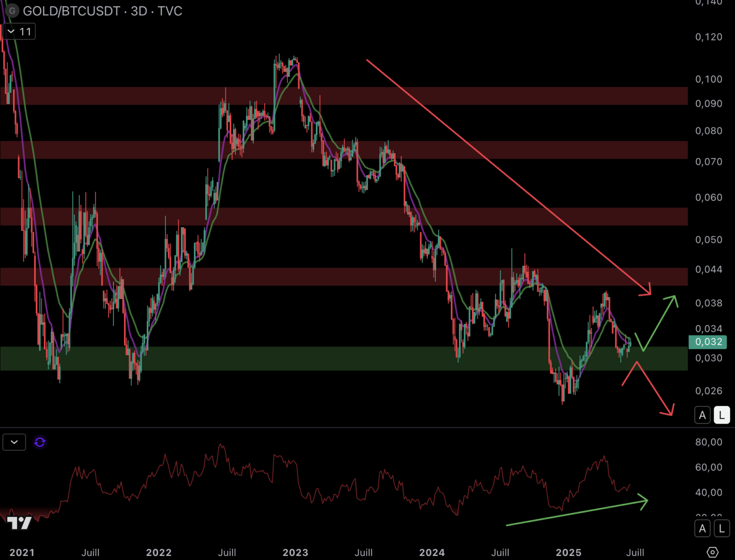Click the 0,060 price axis label

[709, 198]
